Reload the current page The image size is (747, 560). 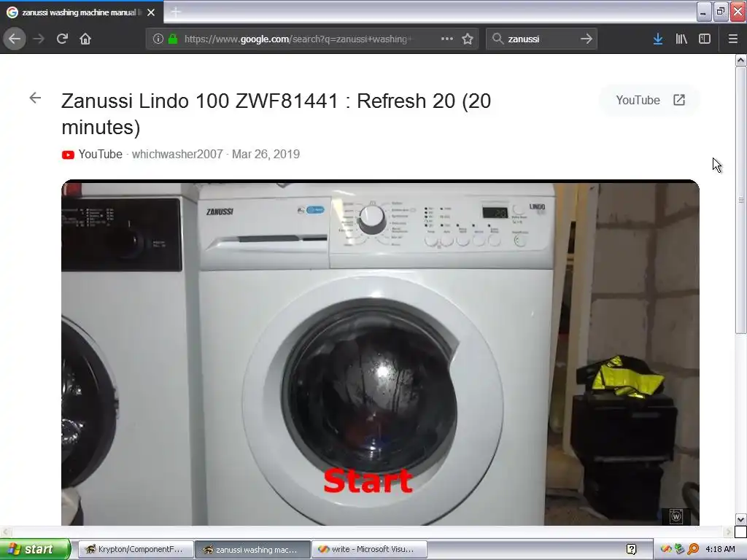[x=62, y=39]
